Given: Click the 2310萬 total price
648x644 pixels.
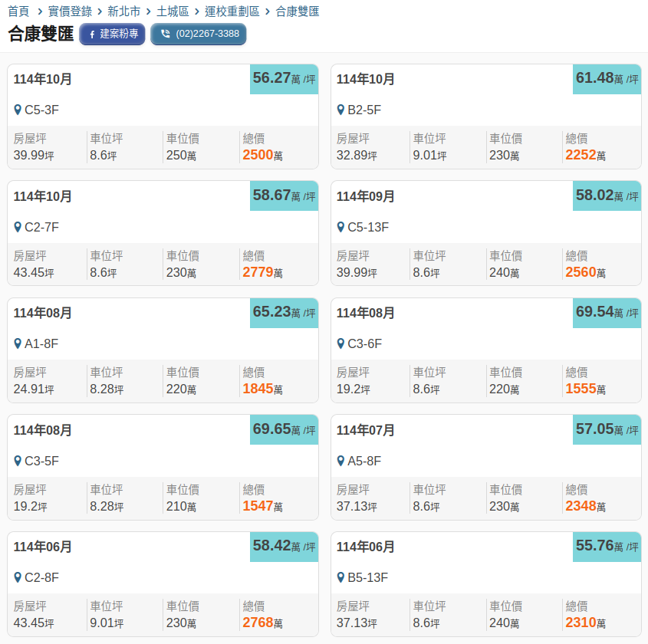Looking at the screenshot, I should coord(585,623).
